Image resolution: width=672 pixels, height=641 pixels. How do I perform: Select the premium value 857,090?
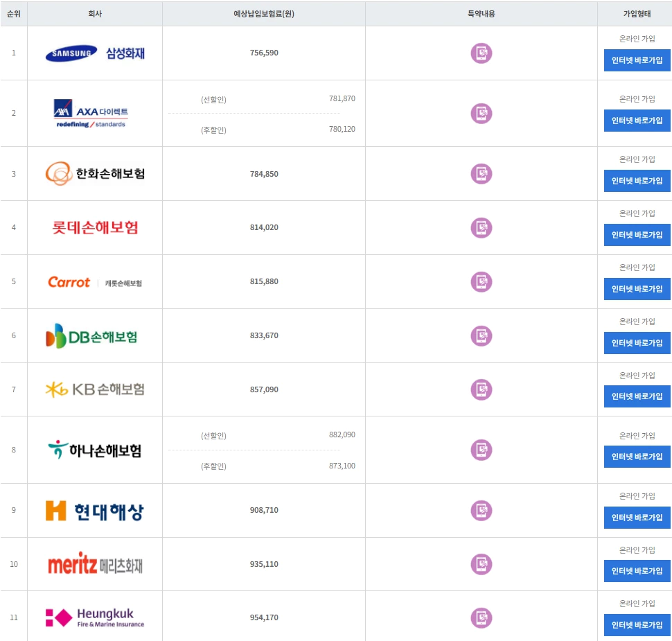point(264,389)
